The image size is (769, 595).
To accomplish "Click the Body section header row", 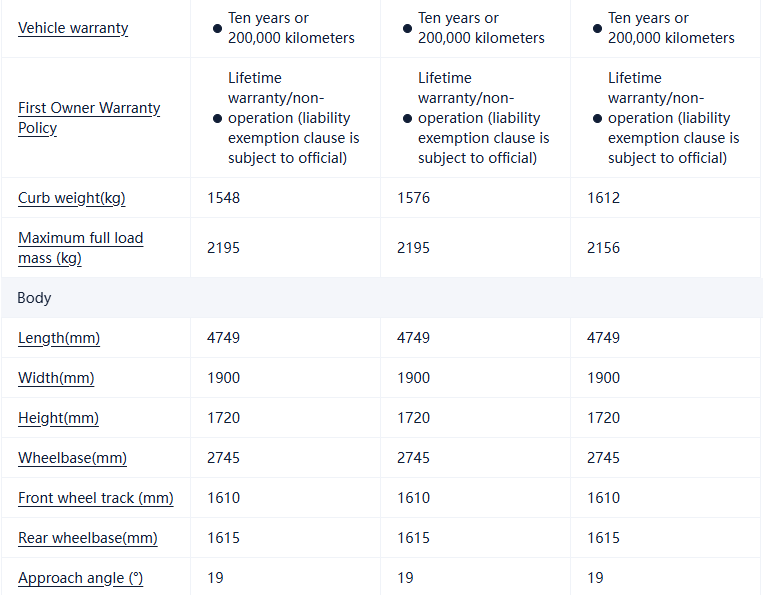I will tap(34, 298).
